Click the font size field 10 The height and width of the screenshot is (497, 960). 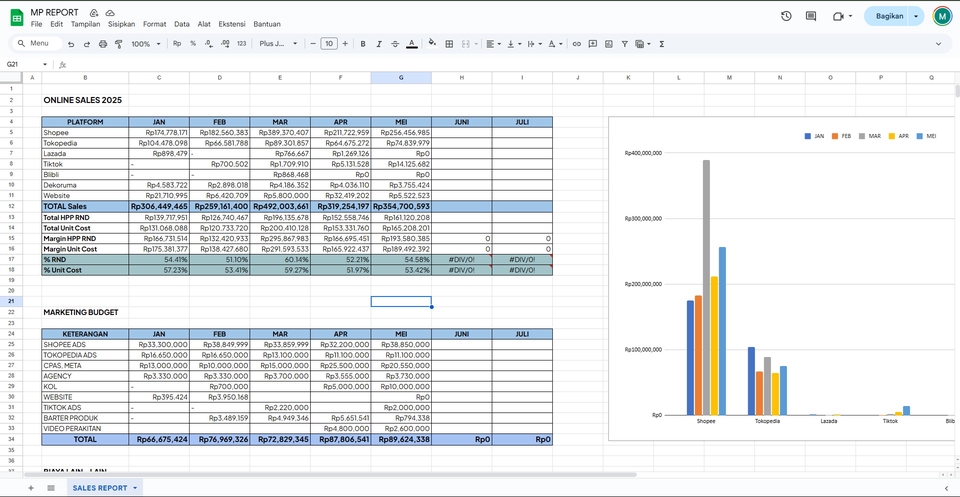tap(329, 44)
